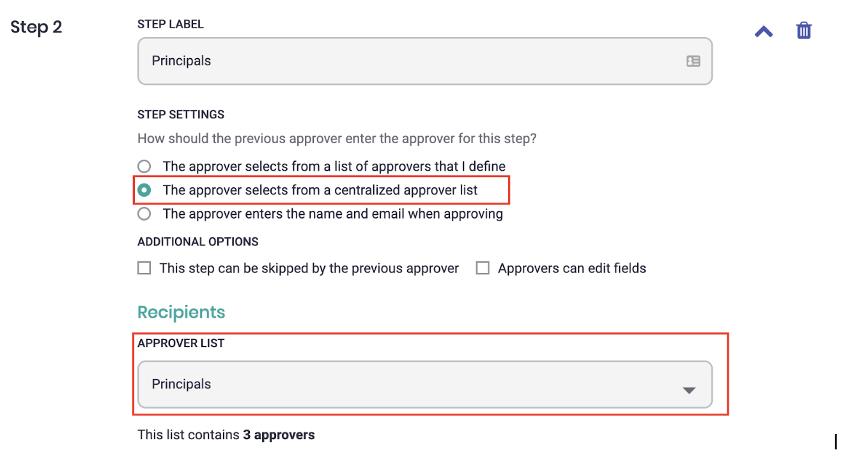The height and width of the screenshot is (459, 868).
Task: Delete Step 2 with the trash icon
Action: coord(803,31)
